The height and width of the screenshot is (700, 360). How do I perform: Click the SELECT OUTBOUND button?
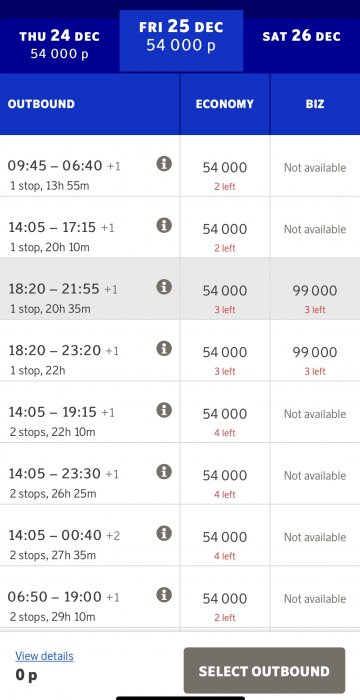click(x=264, y=671)
